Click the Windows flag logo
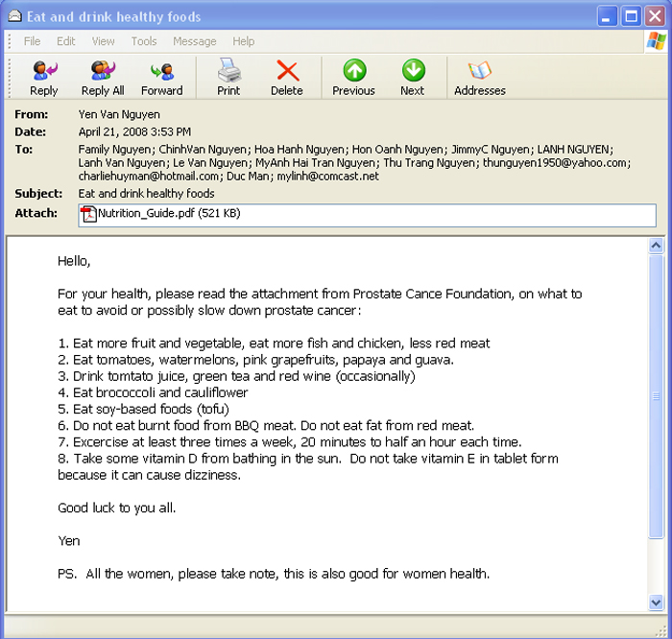The image size is (672, 639). pyautogui.click(x=656, y=41)
